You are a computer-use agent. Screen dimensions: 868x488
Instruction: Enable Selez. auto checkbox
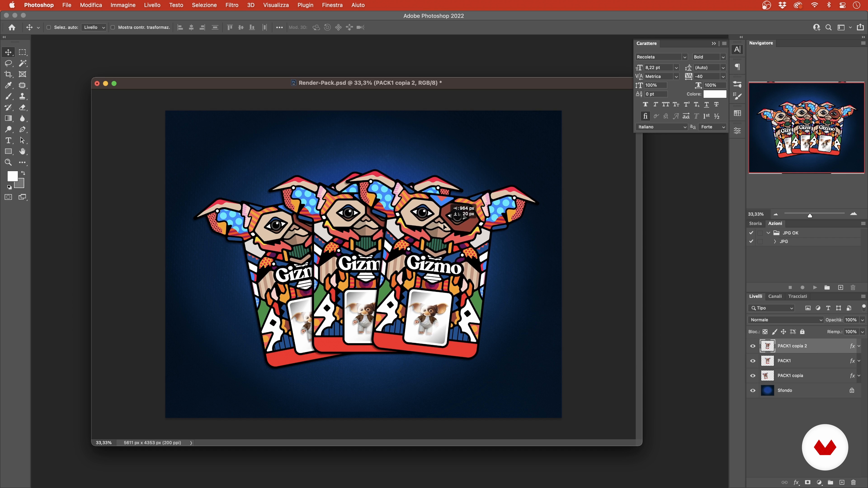(49, 27)
